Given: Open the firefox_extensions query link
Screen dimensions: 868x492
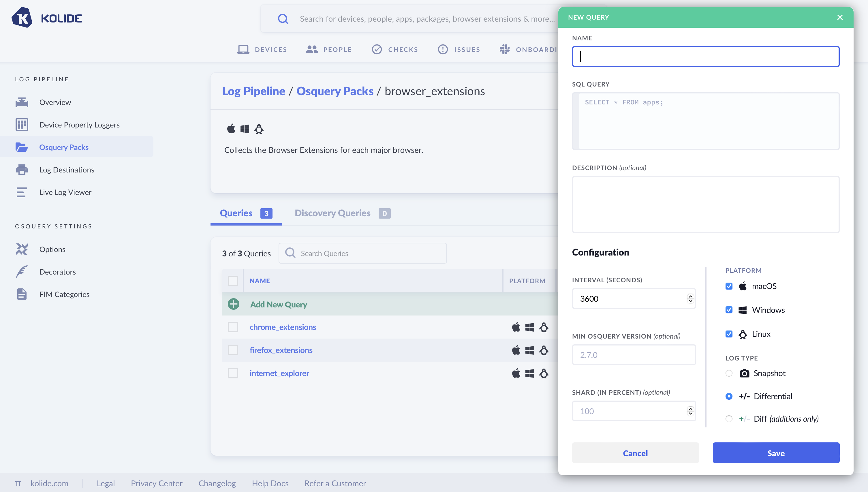Looking at the screenshot, I should (x=281, y=350).
